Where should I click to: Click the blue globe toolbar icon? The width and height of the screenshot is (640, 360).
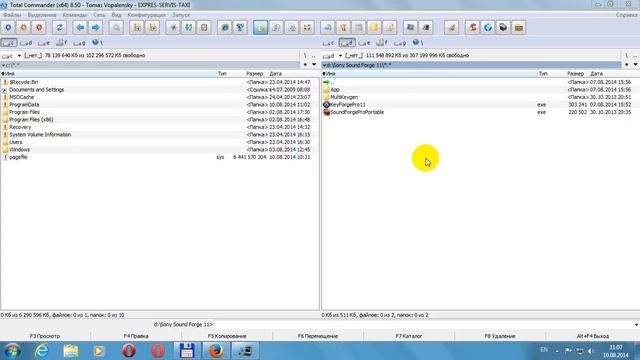(x=488, y=27)
